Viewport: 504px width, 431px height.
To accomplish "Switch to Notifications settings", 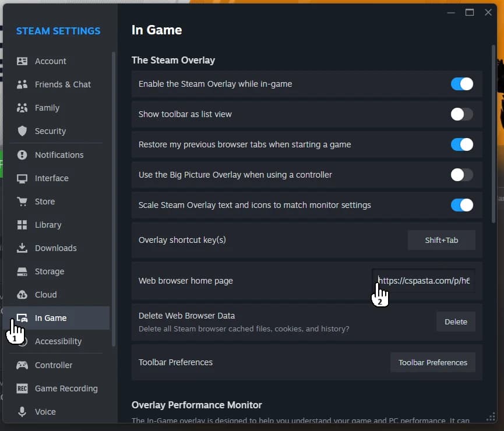I will (59, 155).
